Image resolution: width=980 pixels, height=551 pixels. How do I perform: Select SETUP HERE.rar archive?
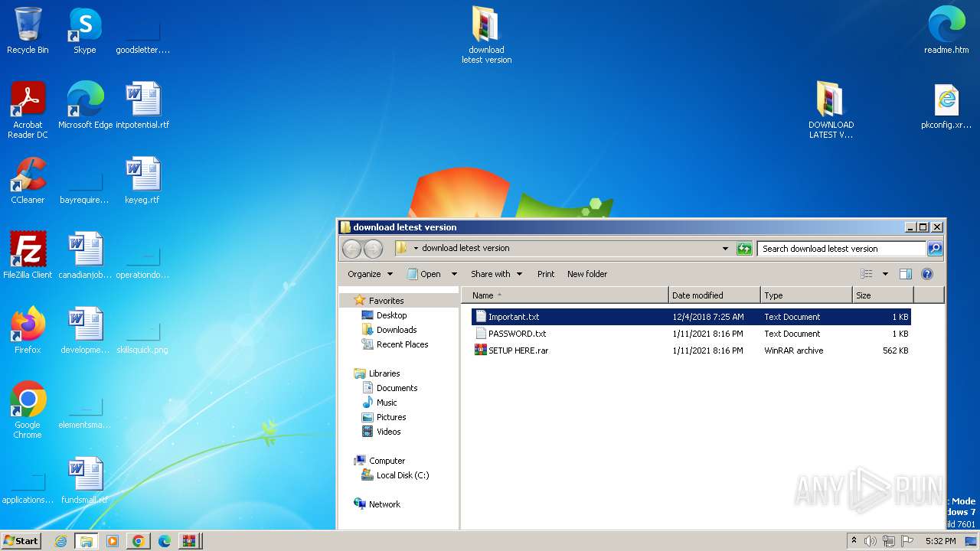click(x=691, y=350)
